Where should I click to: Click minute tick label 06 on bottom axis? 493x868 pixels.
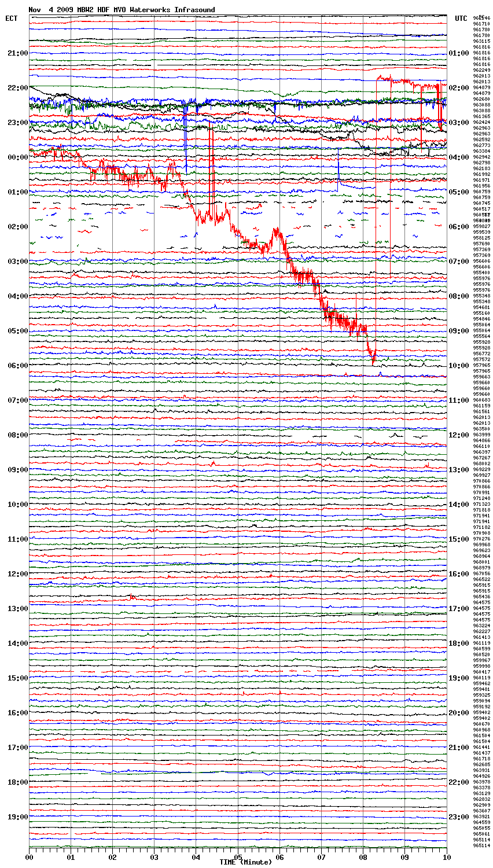(279, 857)
